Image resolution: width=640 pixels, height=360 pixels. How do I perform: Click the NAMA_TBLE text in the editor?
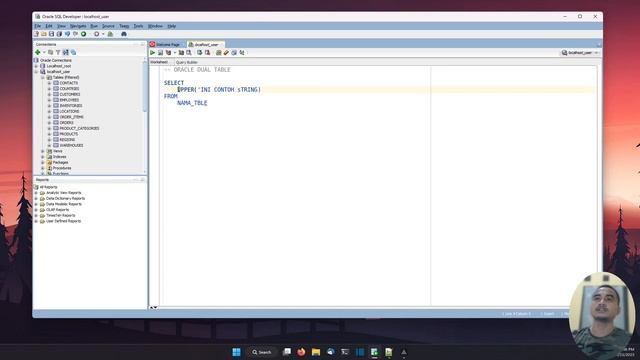pyautogui.click(x=192, y=103)
